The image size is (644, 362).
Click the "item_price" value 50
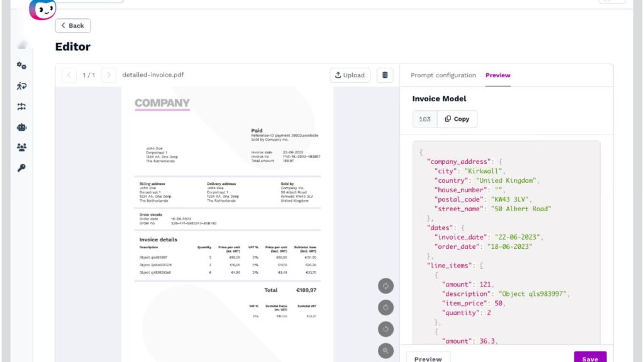[x=498, y=304]
